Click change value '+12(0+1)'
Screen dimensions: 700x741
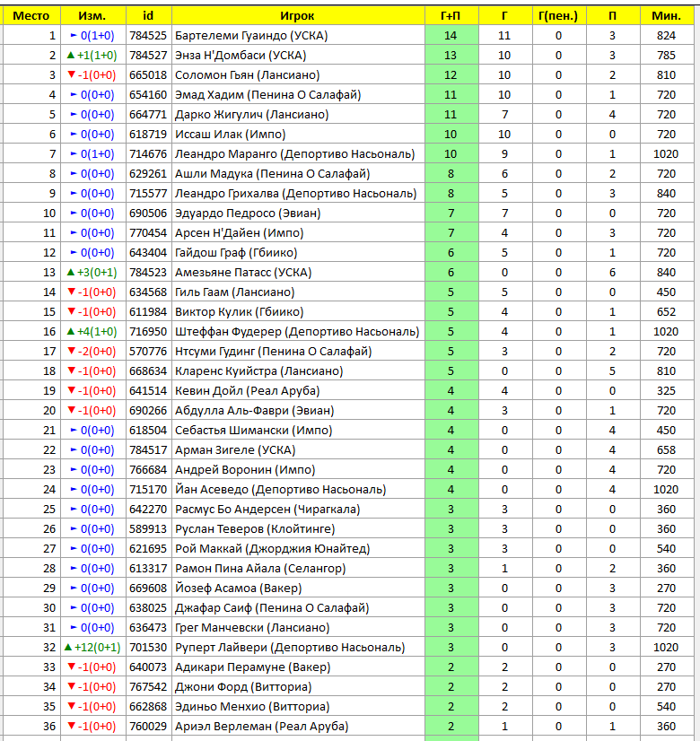pyautogui.click(x=97, y=648)
